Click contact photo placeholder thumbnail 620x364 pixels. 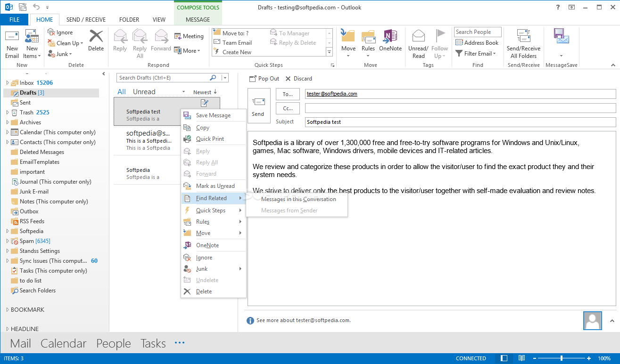592,321
